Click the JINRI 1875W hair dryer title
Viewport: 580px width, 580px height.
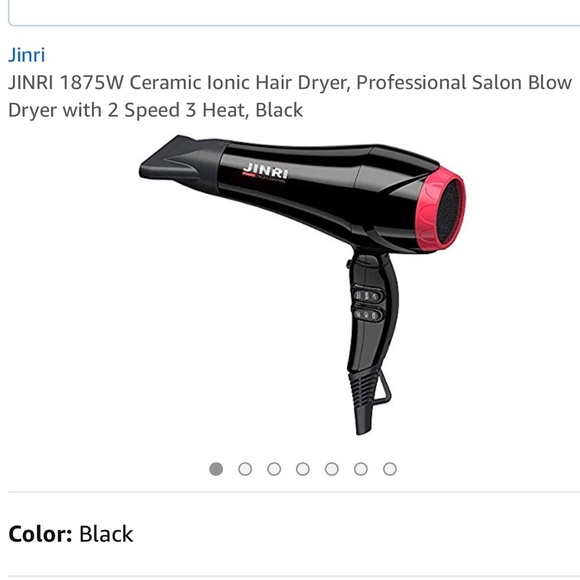[x=290, y=96]
